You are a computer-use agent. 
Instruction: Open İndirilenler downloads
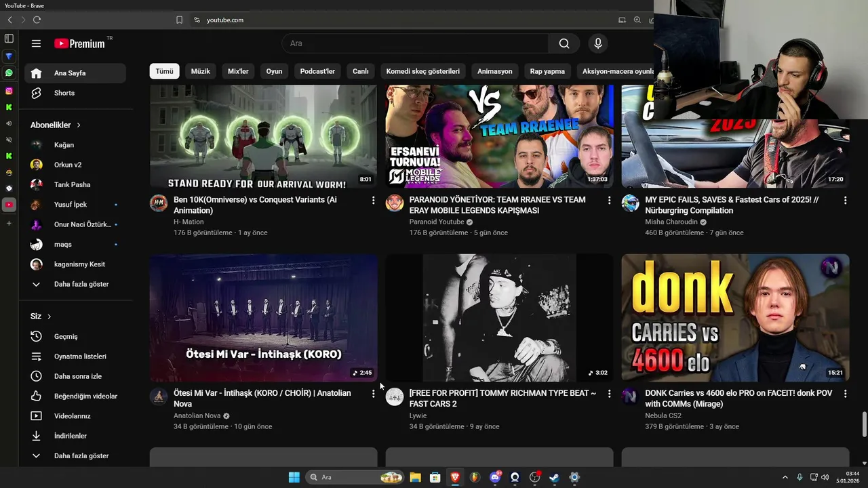[75, 436]
